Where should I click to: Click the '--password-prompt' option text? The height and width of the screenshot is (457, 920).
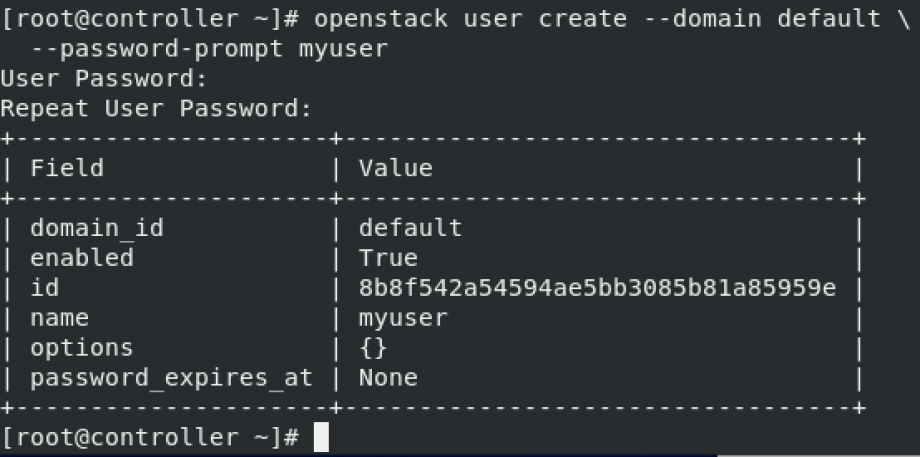click(157, 49)
